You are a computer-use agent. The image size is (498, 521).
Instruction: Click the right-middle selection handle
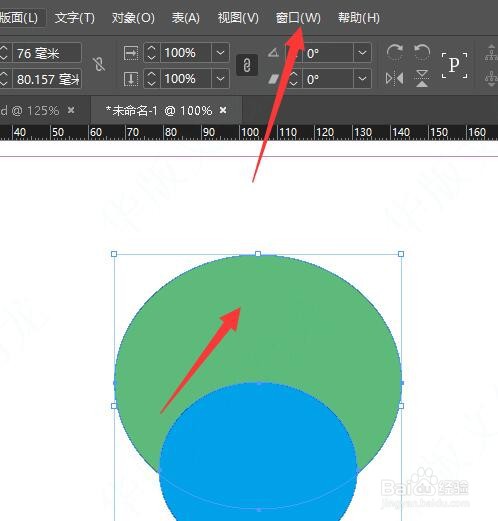click(401, 406)
